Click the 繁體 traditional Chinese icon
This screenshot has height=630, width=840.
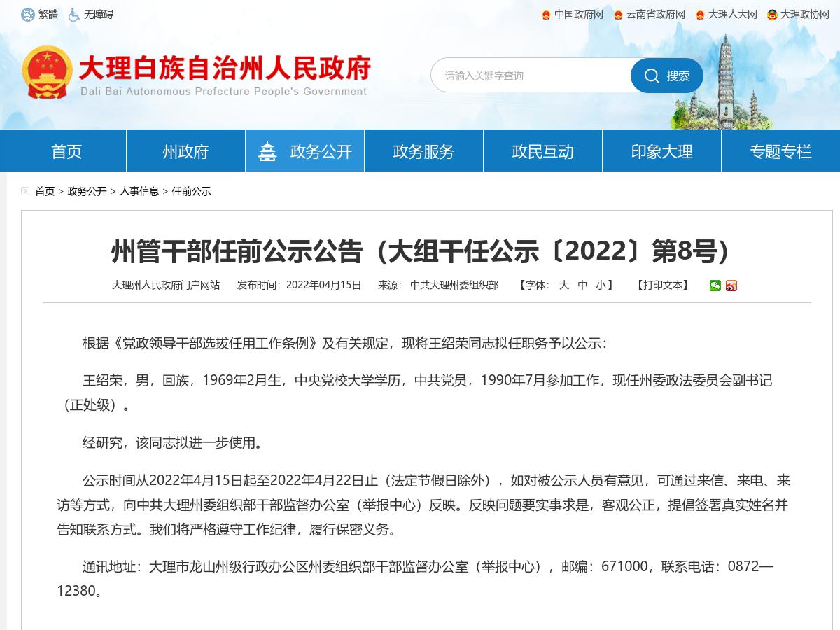coord(29,13)
